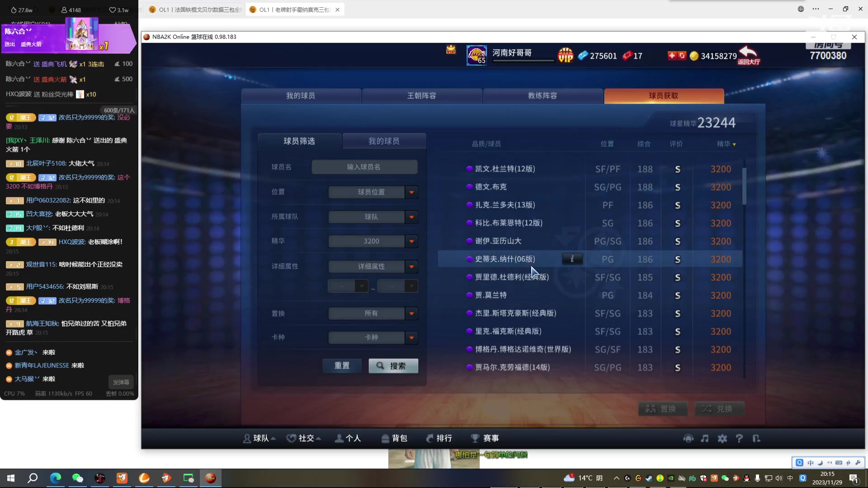This screenshot has width=868, height=488.
Task: Select player row 凯文.杜兰特(12版)
Action: pyautogui.click(x=590, y=169)
